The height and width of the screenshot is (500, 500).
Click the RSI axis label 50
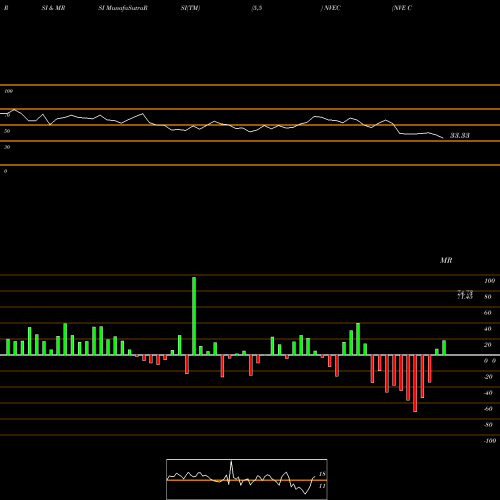7,131
